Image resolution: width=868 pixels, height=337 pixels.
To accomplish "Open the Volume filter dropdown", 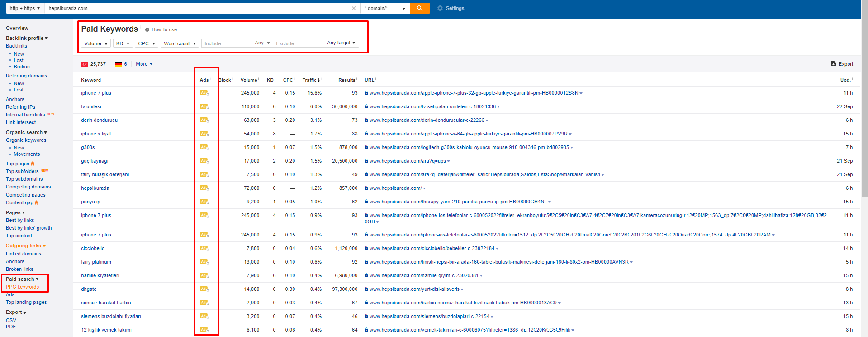I will (96, 43).
